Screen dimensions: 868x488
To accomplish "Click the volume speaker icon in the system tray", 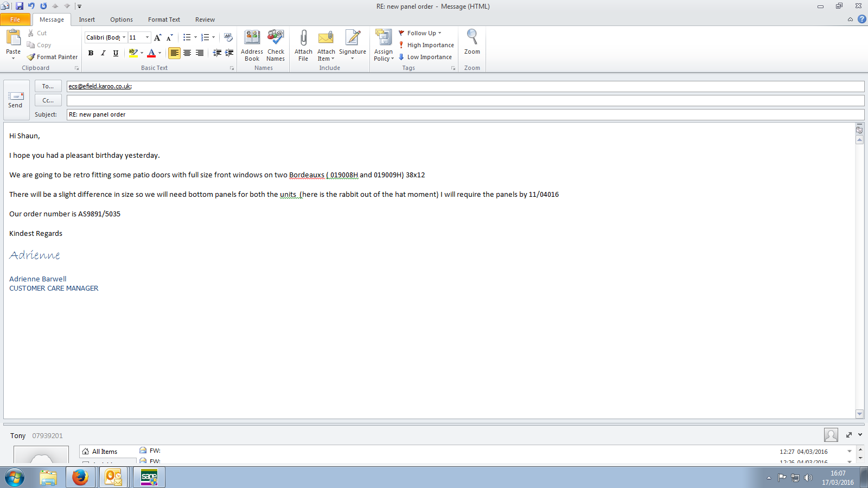I will (x=808, y=478).
